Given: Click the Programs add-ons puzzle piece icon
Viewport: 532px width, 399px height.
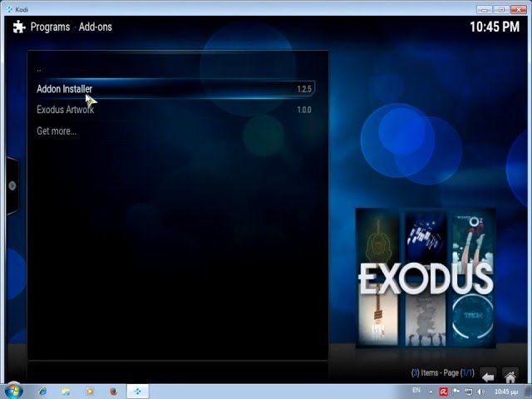Looking at the screenshot, I should [19, 27].
